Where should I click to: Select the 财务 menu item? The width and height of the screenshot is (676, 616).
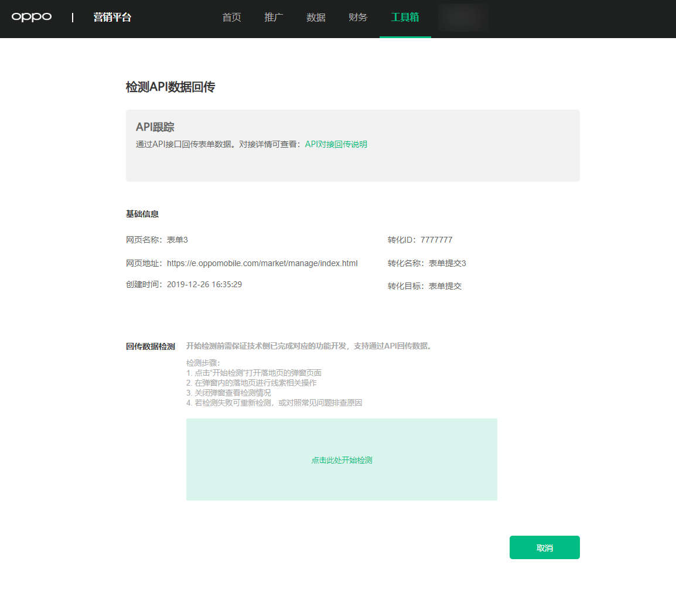pyautogui.click(x=358, y=18)
